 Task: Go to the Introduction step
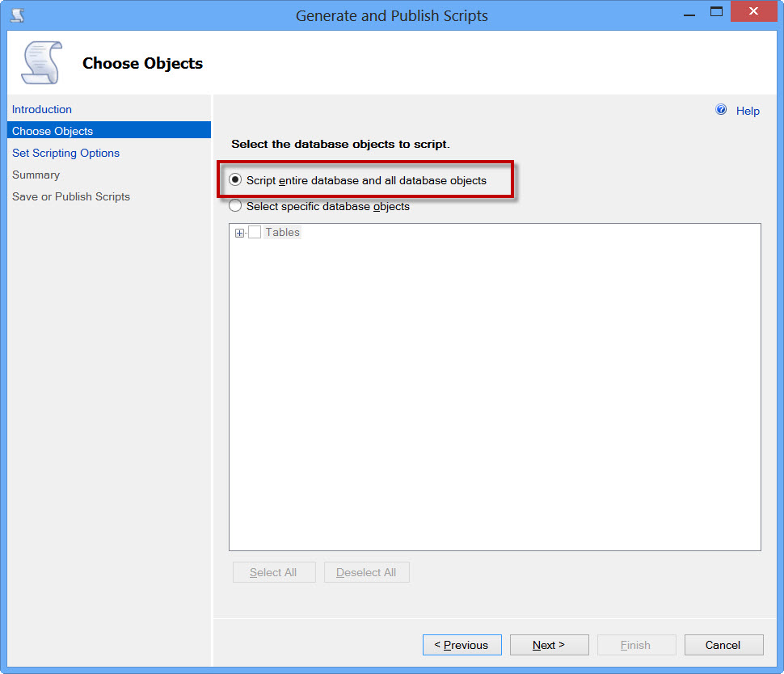[42, 109]
